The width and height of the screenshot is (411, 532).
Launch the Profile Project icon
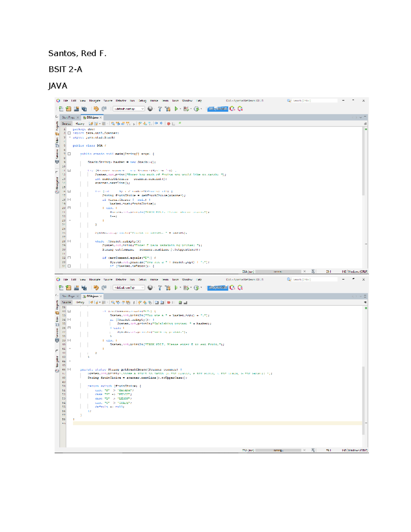(196, 109)
